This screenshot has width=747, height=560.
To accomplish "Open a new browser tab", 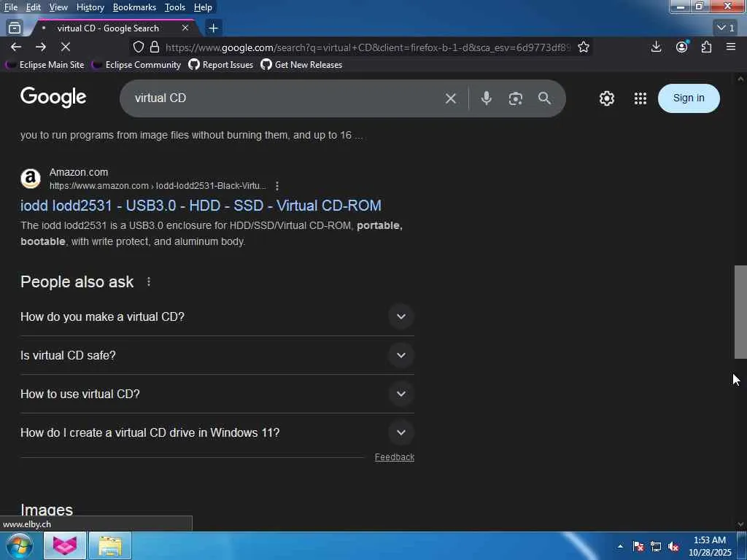I will tap(214, 28).
